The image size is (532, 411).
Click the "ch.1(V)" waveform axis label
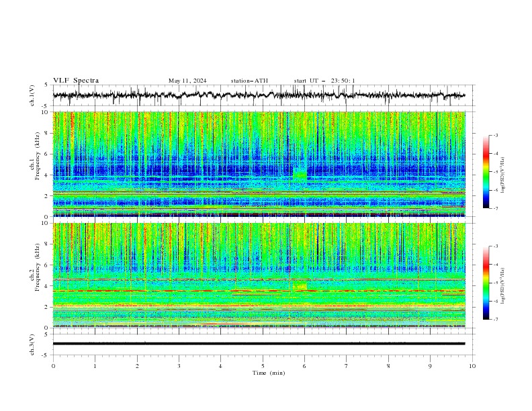[x=32, y=95]
